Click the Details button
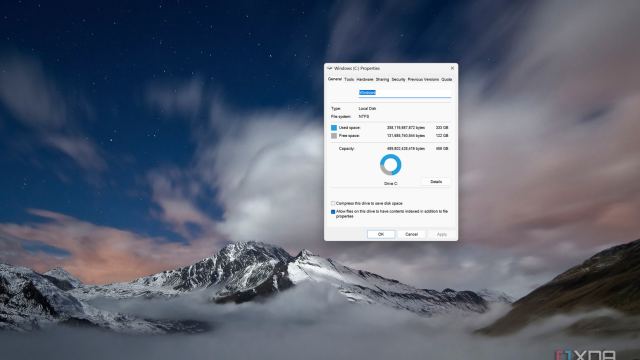Screen dimensions: 640x360 [x=436, y=182]
